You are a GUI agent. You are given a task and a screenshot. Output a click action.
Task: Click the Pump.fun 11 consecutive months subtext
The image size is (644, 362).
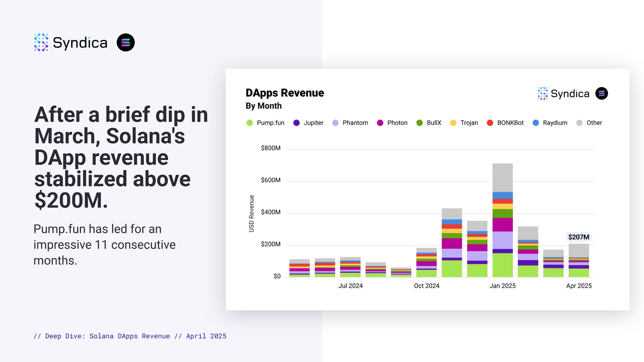(105, 245)
